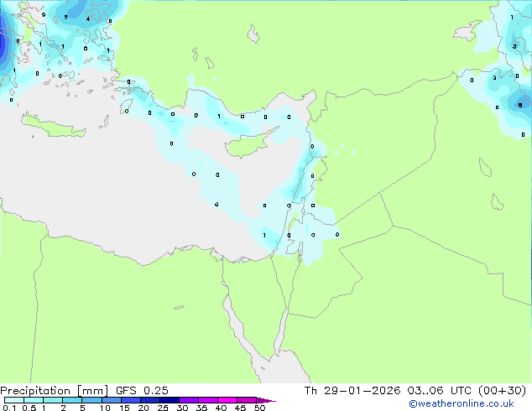This screenshot has height=411, width=532.
Task: Click the dark navy swatch between 25 and 30
Action: 170,400
